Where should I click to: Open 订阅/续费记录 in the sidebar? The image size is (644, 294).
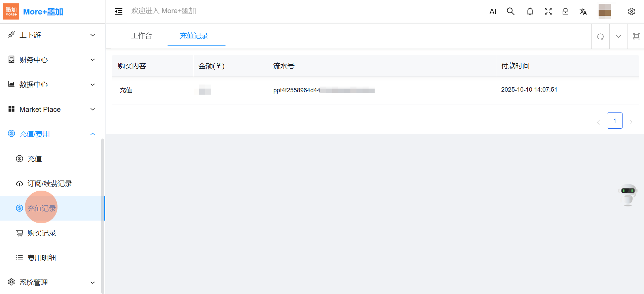pyautogui.click(x=49, y=184)
